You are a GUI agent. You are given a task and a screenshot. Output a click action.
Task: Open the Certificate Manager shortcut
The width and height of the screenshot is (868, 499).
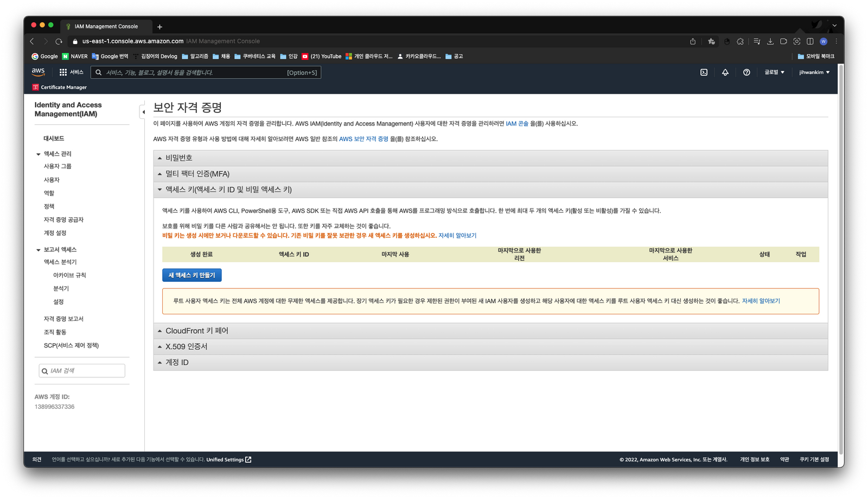click(60, 87)
